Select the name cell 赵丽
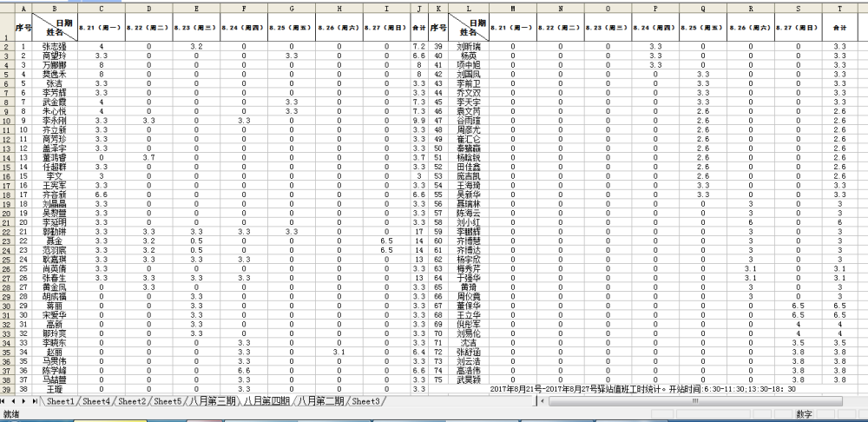The width and height of the screenshot is (868, 422). 55,352
